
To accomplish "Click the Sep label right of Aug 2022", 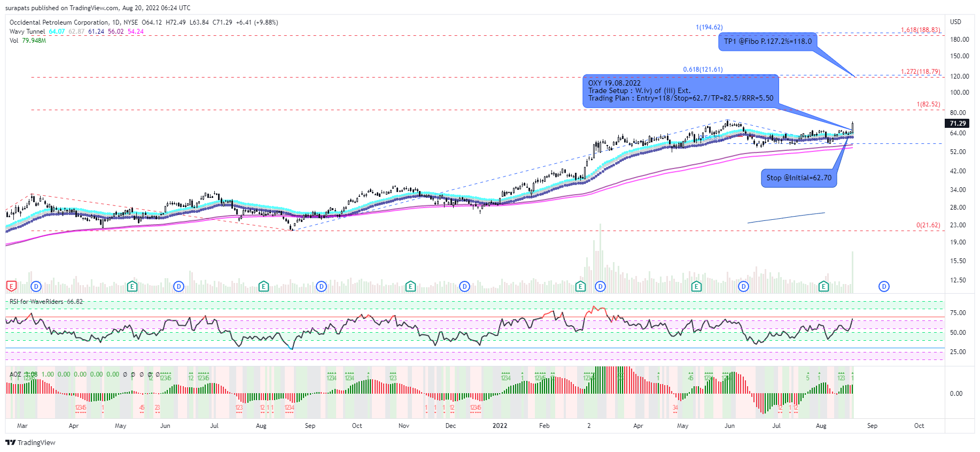I will coord(872,426).
